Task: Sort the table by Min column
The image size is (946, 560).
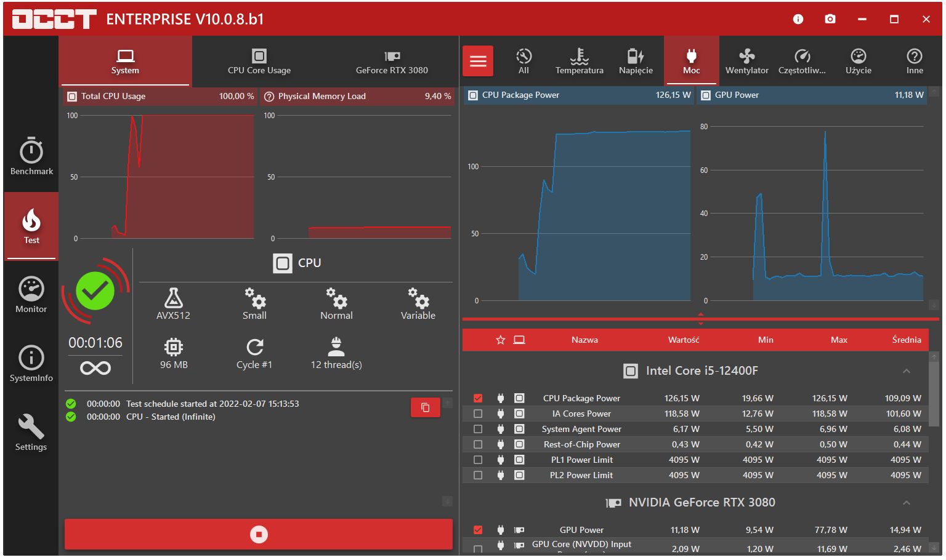Action: [x=766, y=340]
